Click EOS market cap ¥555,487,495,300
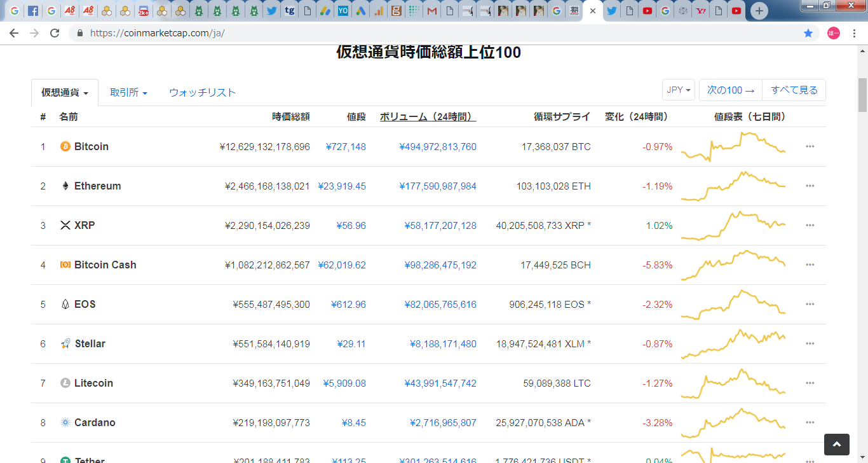Image resolution: width=868 pixels, height=463 pixels. (x=271, y=304)
